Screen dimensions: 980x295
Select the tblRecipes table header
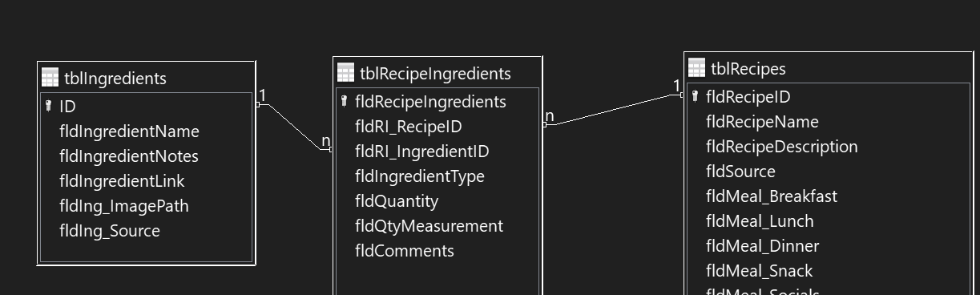(x=829, y=68)
